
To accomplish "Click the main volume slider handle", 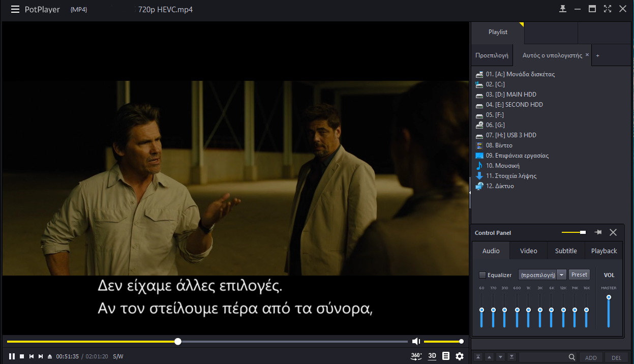I will coord(461,342).
